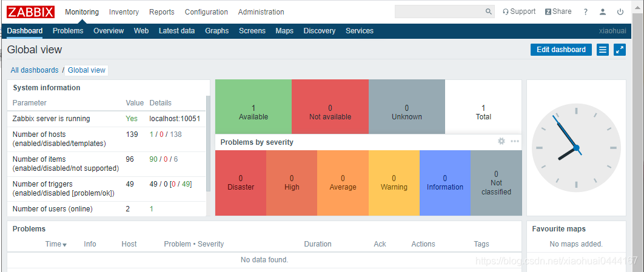Viewport: 644px width, 272px height.
Task: Open the Web monitoring tab
Action: (141, 31)
